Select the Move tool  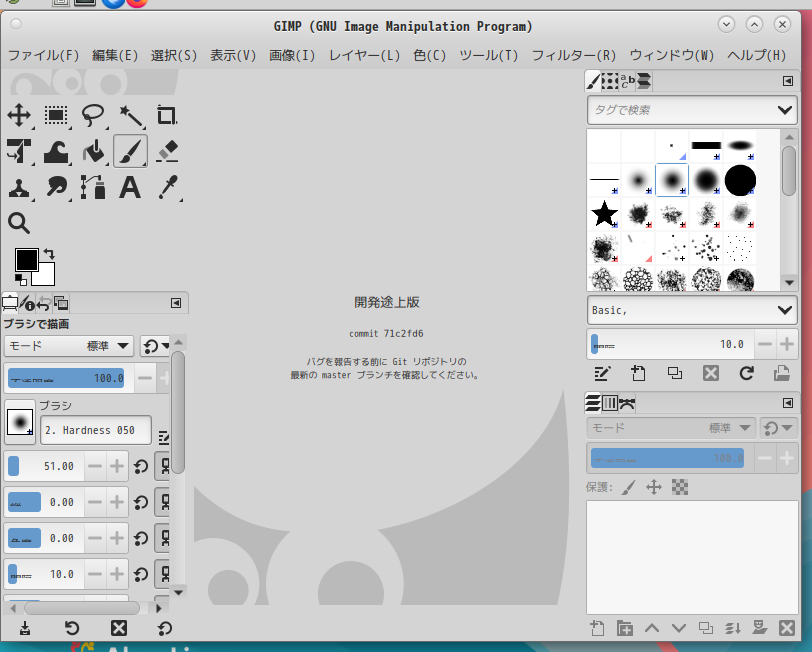click(x=19, y=115)
